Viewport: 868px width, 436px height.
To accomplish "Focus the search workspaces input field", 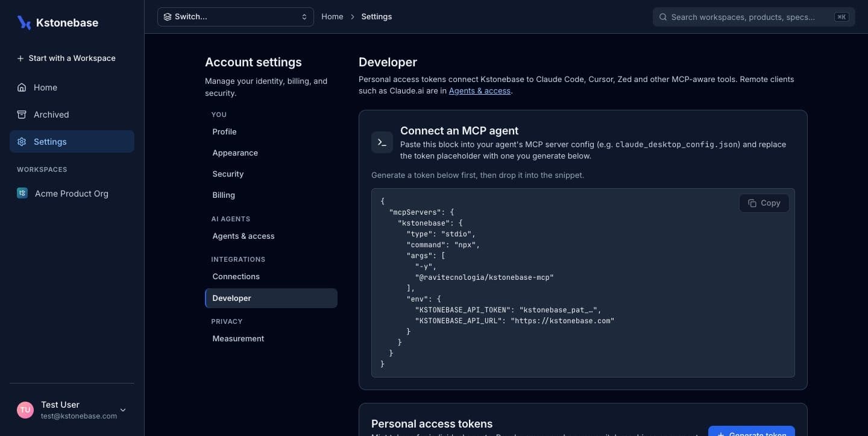I will tap(753, 17).
